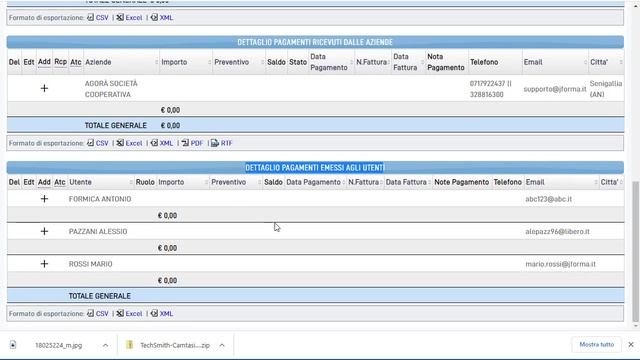This screenshot has height=360, width=640.
Task: Click the Rcp column header
Action: [x=60, y=62]
